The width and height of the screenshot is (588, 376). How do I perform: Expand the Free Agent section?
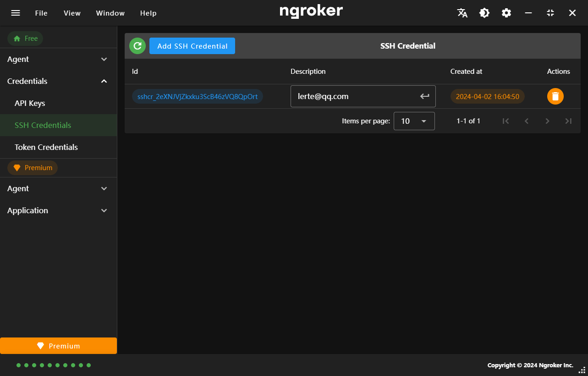tap(58, 59)
